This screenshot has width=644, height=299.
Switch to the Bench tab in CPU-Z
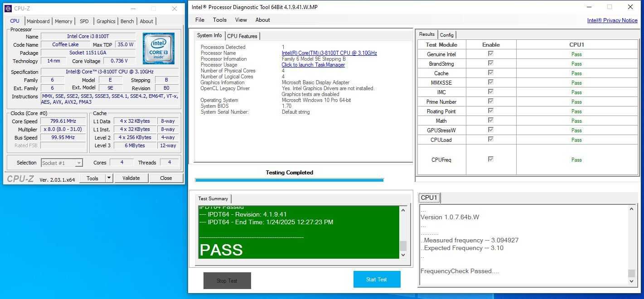pos(127,21)
